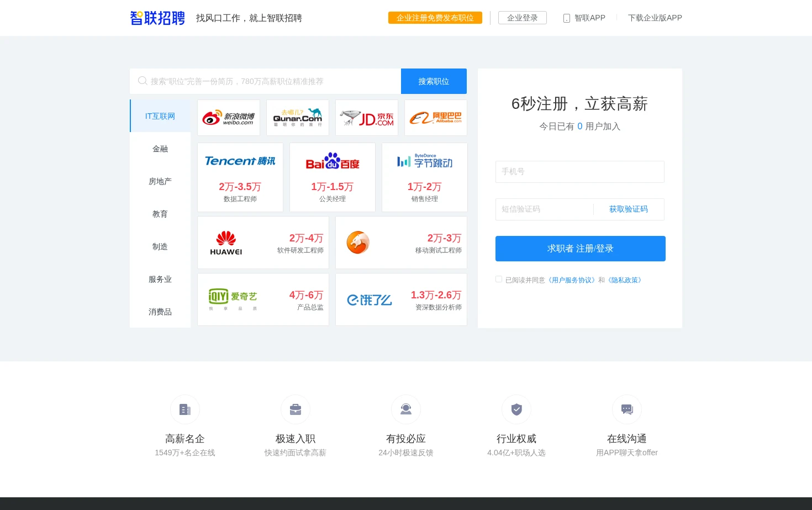This screenshot has width=812, height=510.
Task: Click the 2万-3.5万 salary text
Action: 240,187
